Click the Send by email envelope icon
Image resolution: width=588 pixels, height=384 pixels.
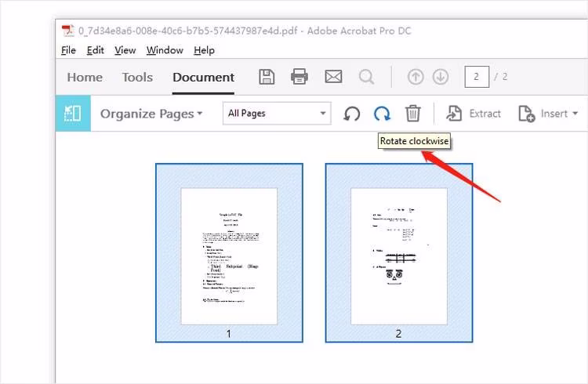pyautogui.click(x=333, y=77)
